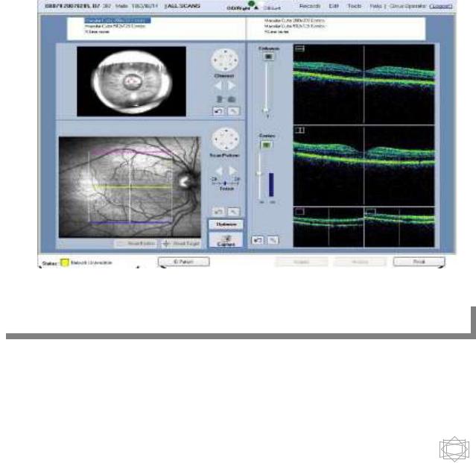Click the middle OCT B-scan image
The image size is (476, 463).
click(x=364, y=166)
